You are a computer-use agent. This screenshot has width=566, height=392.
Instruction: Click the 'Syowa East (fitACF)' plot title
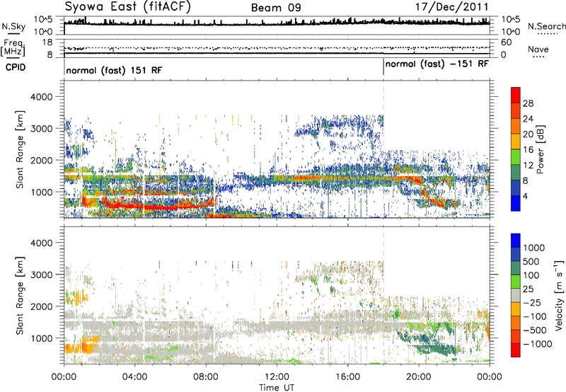click(128, 7)
